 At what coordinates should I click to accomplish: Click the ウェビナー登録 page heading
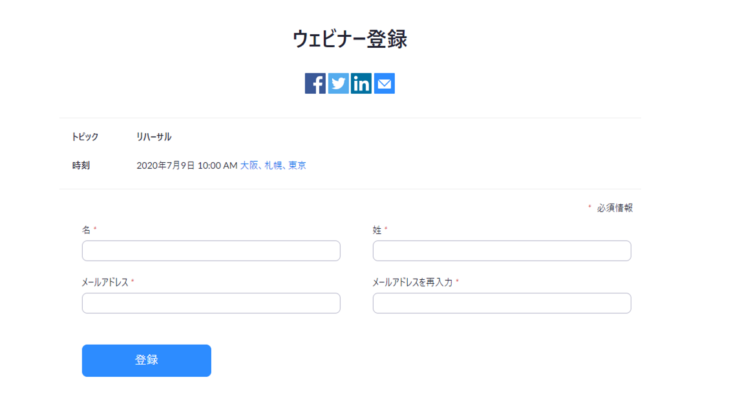[350, 39]
